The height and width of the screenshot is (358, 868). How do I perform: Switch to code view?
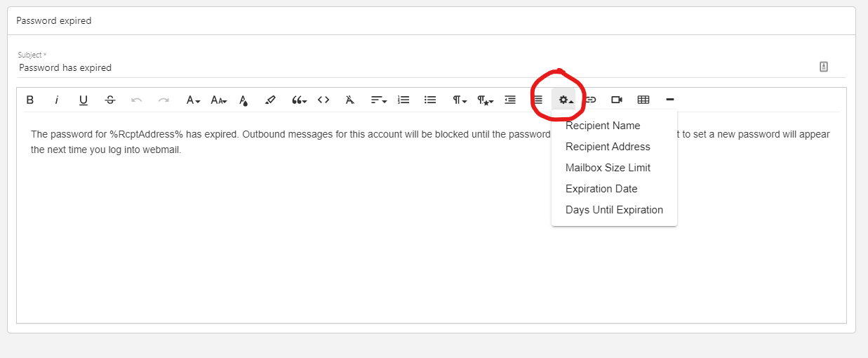click(x=323, y=100)
